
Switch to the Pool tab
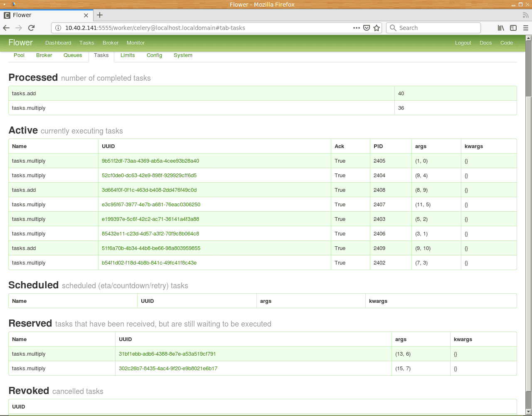click(19, 55)
